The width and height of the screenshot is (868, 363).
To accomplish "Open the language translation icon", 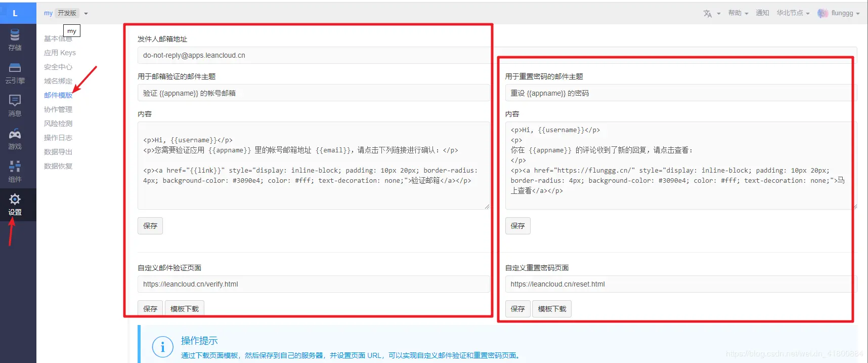I will coord(708,14).
